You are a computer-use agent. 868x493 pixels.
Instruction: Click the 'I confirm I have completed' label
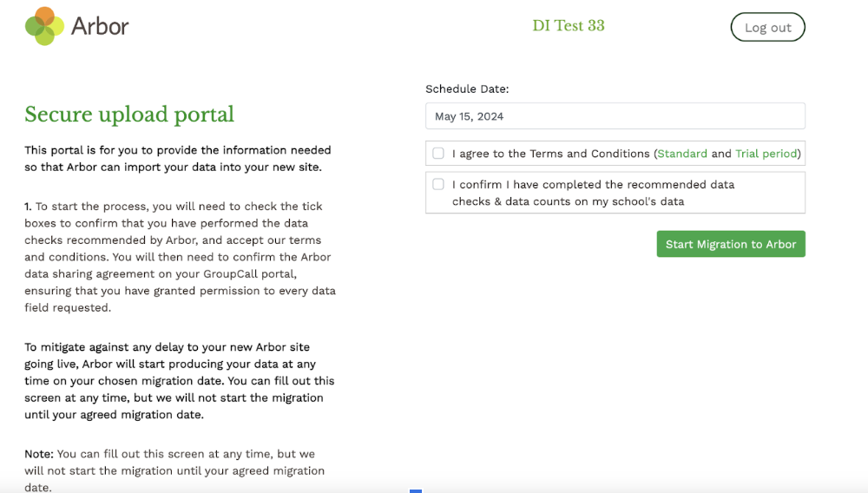[x=593, y=193]
